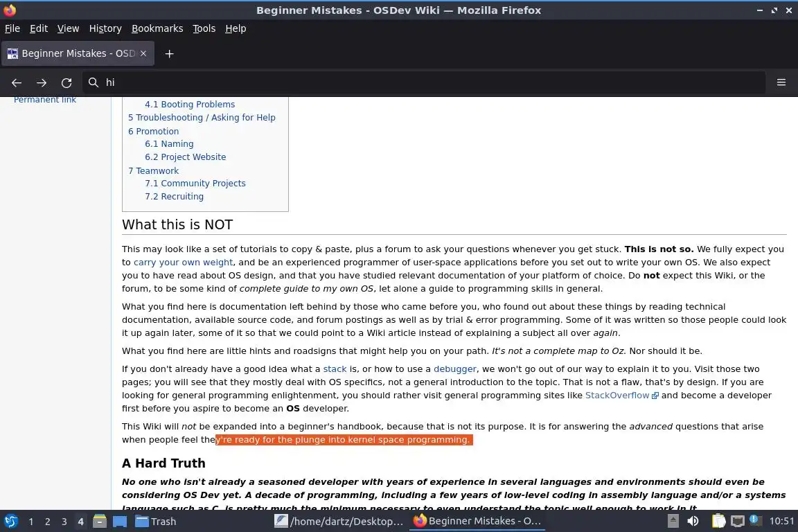Screen dimensions: 798x532
Task: Switch to workspace 3
Action: point(64,522)
